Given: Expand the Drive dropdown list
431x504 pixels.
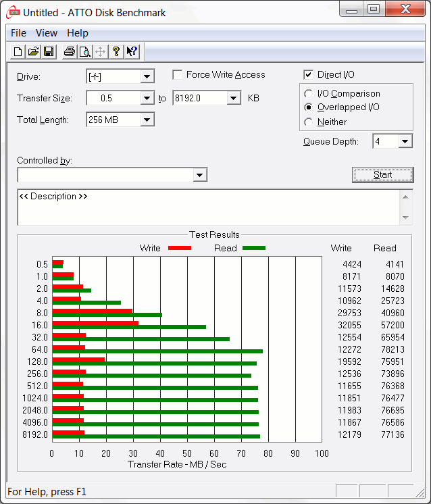Looking at the screenshot, I should coord(147,77).
